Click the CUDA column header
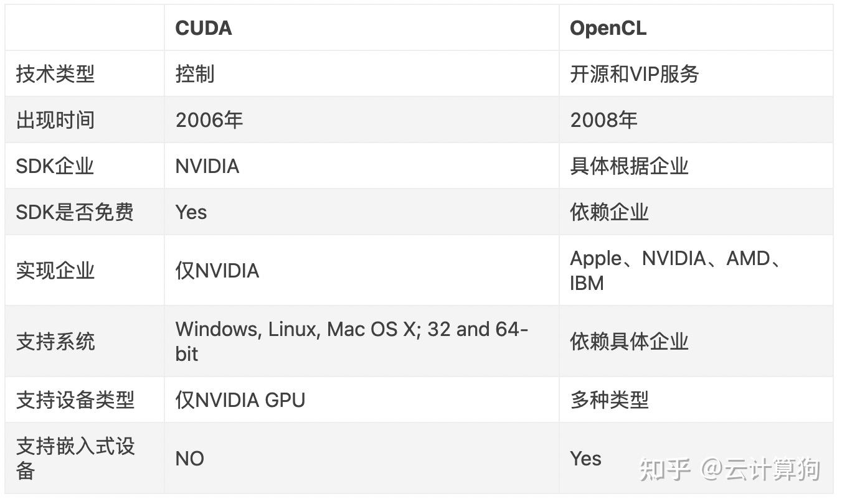The image size is (842, 504). click(204, 28)
